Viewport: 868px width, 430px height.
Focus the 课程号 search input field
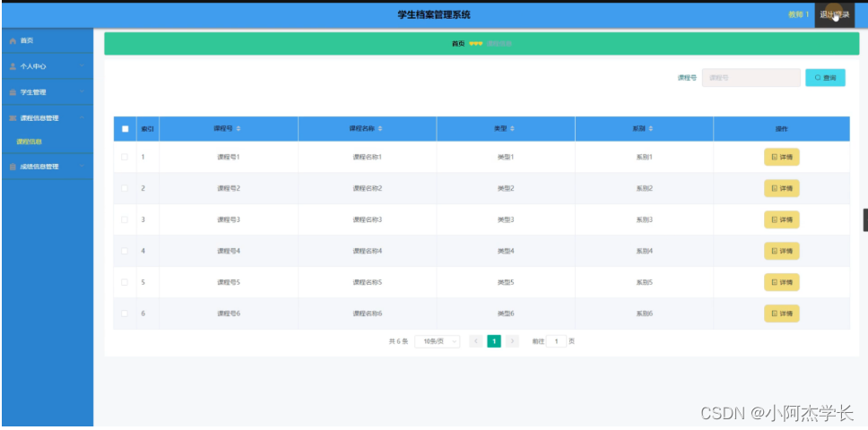(751, 78)
